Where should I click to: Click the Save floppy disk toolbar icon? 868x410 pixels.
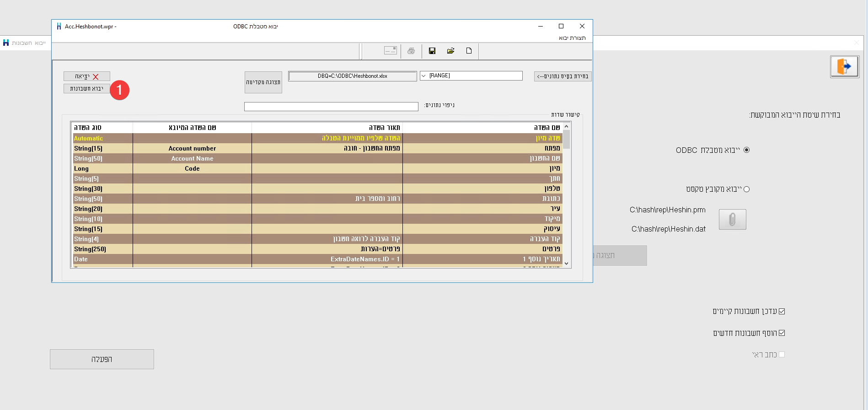tap(432, 51)
